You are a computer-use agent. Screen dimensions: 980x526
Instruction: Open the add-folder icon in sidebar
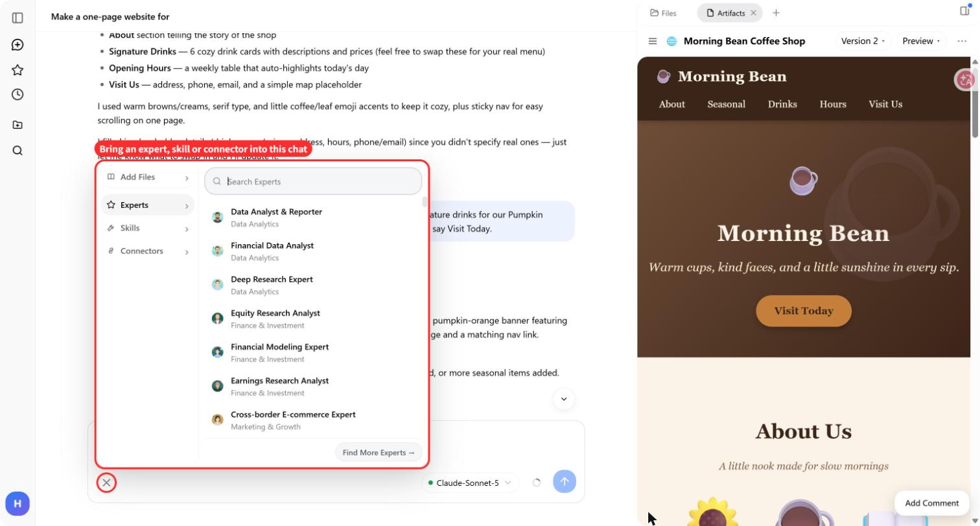tap(17, 124)
